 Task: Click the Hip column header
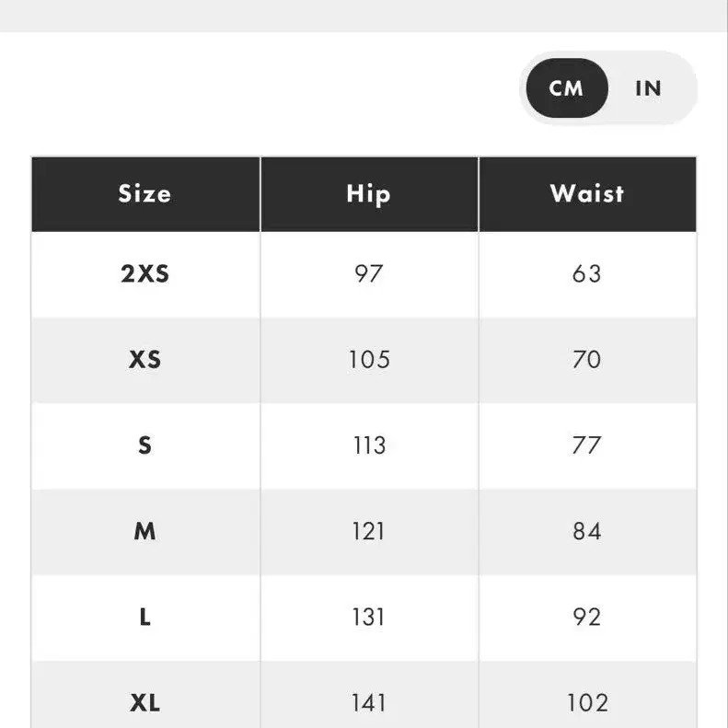coord(369,193)
